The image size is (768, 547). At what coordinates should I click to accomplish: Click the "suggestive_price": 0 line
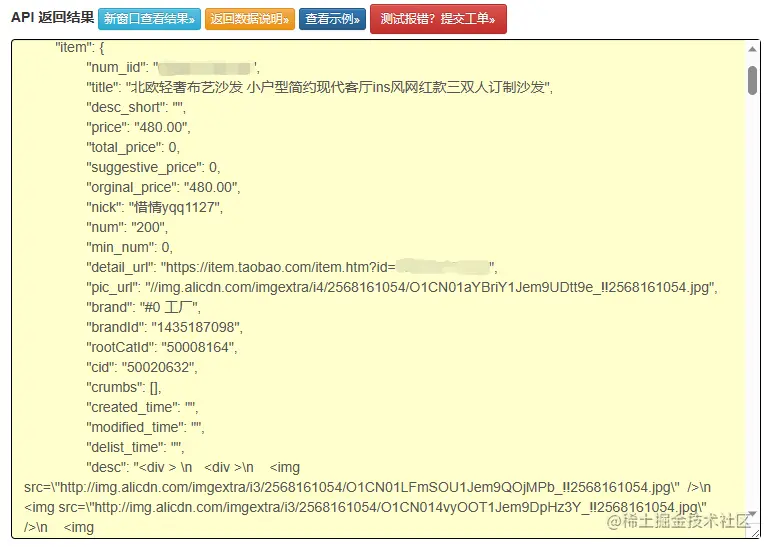[153, 167]
